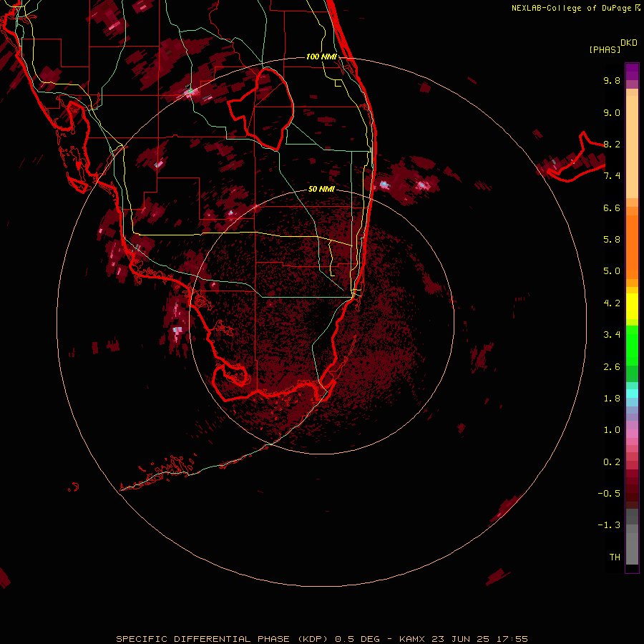Click the -0.5 scale value
Image resolution: width=644 pixels, height=644 pixels.
click(x=609, y=494)
